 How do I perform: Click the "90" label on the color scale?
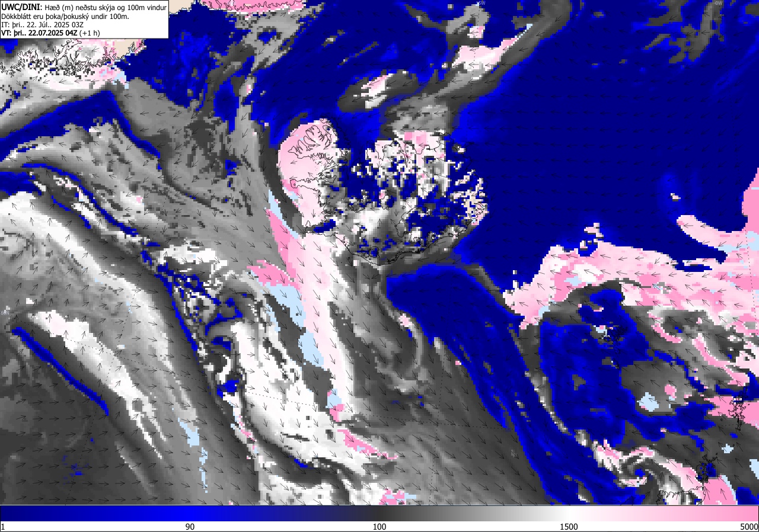pos(190,527)
